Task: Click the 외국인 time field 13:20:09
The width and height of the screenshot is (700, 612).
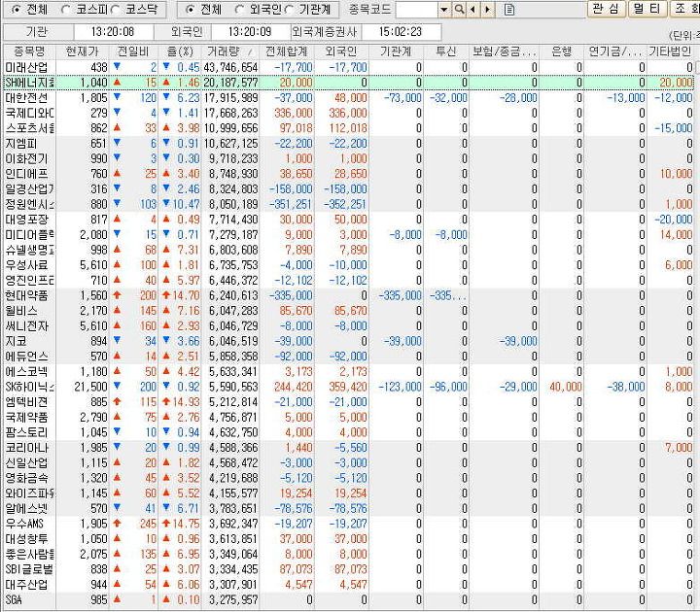Action: (x=250, y=32)
